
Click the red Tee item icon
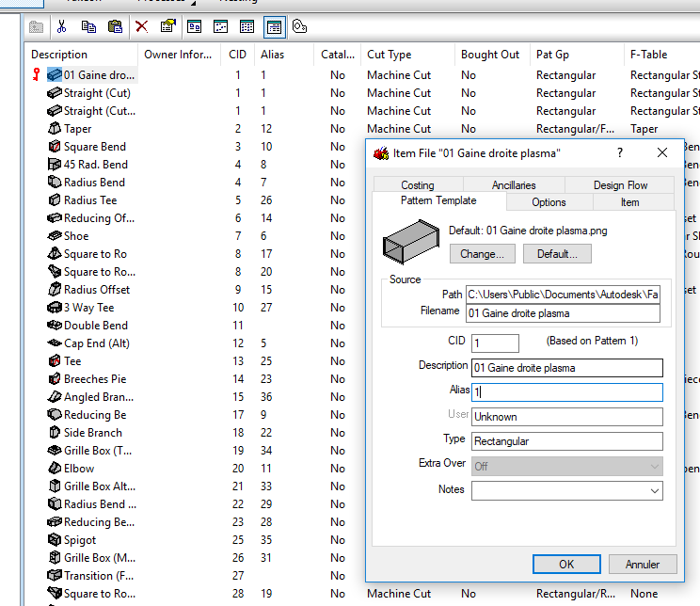(x=55, y=361)
